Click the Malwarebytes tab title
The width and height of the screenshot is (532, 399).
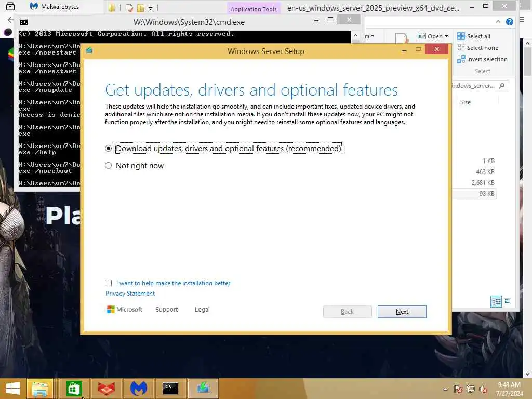[x=60, y=6]
